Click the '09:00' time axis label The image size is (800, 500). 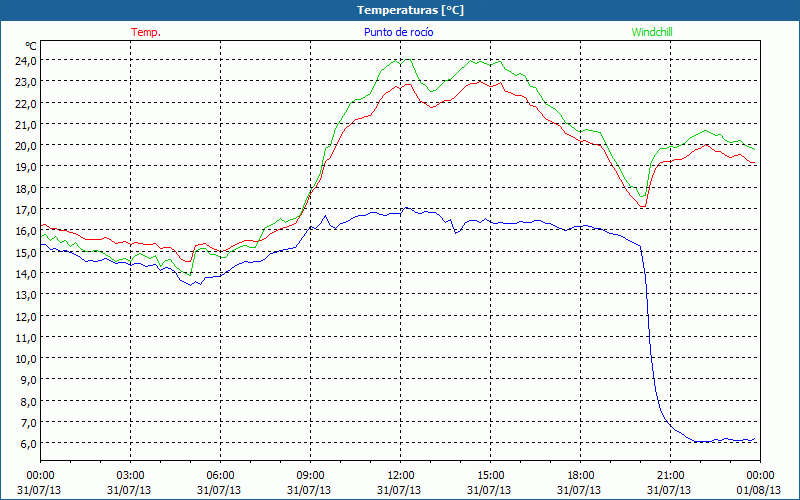click(x=310, y=476)
